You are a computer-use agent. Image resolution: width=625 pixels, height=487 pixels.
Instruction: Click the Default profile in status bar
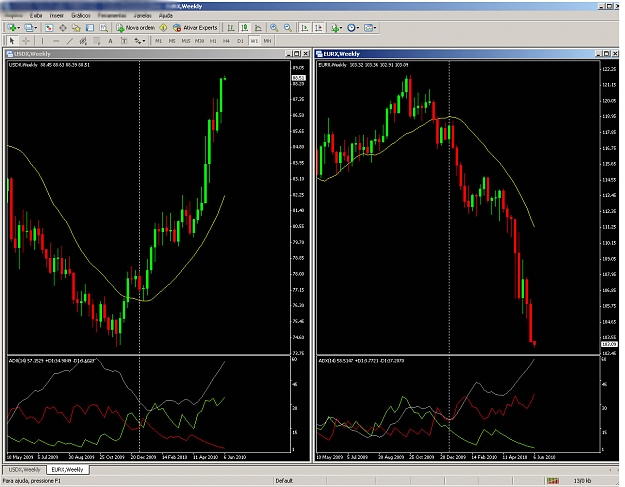point(284,481)
